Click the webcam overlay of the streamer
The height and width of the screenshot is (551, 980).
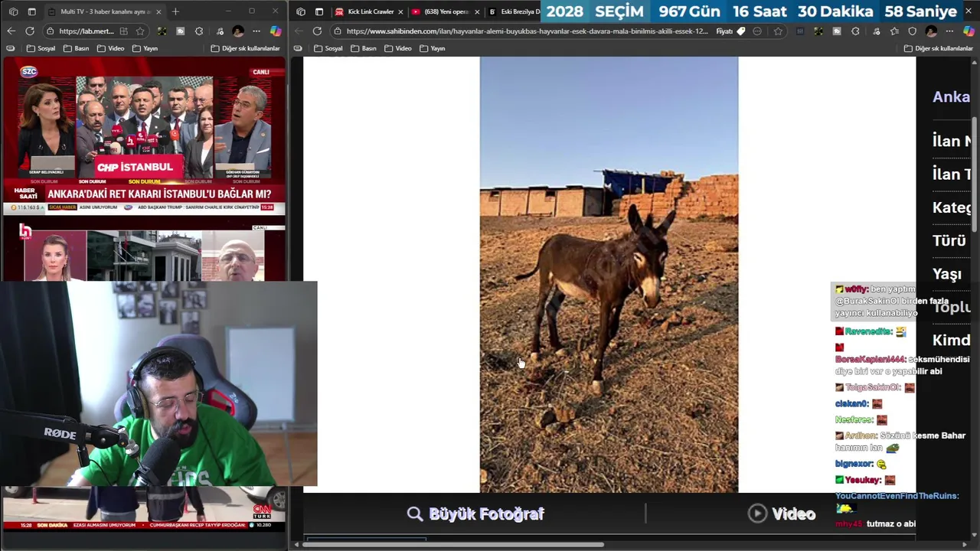tap(158, 383)
